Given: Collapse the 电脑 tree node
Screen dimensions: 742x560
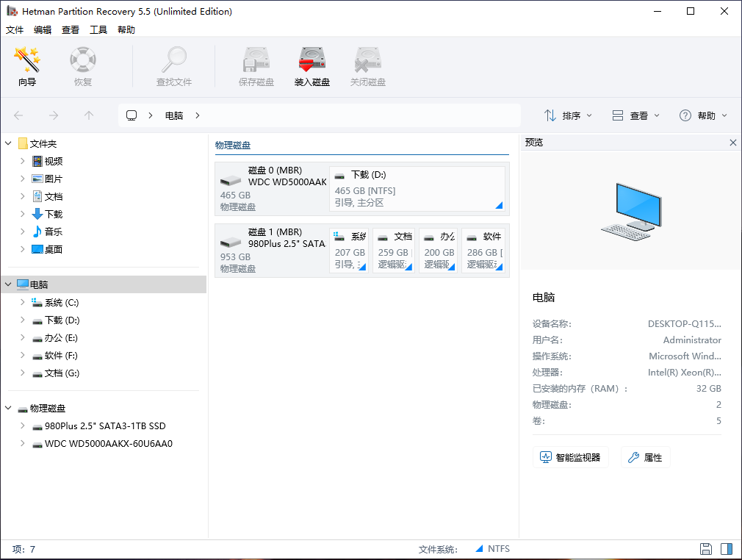Looking at the screenshot, I should (x=8, y=284).
